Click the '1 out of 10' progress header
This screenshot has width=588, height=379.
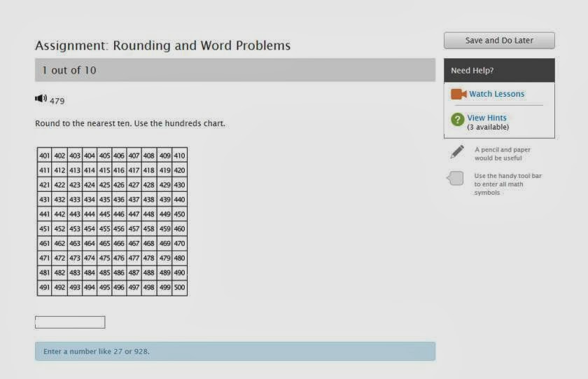235,70
